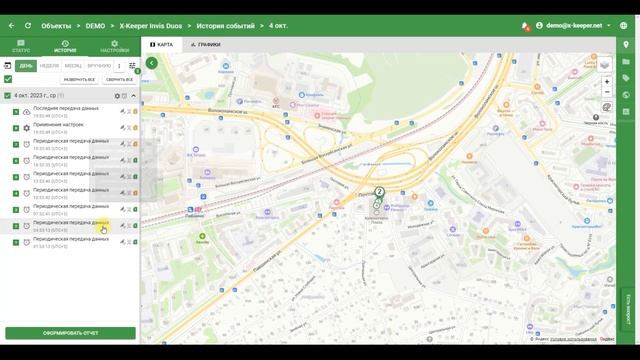Image resolution: width=640 pixels, height=360 pixels.
Task: Hide the side panel with the green arrow
Action: click(x=151, y=63)
